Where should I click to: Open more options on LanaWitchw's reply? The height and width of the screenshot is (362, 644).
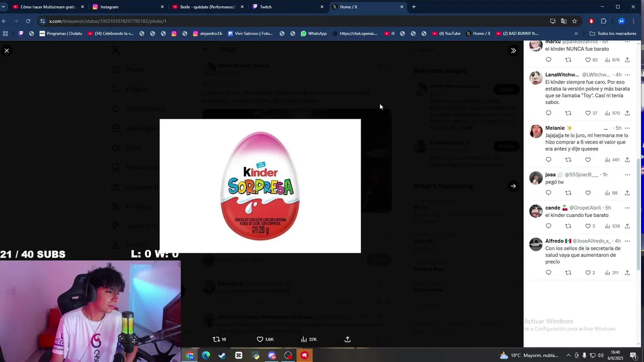click(x=627, y=75)
